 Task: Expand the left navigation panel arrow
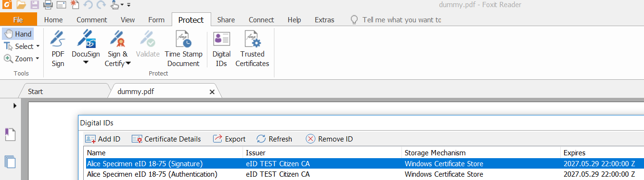15,105
